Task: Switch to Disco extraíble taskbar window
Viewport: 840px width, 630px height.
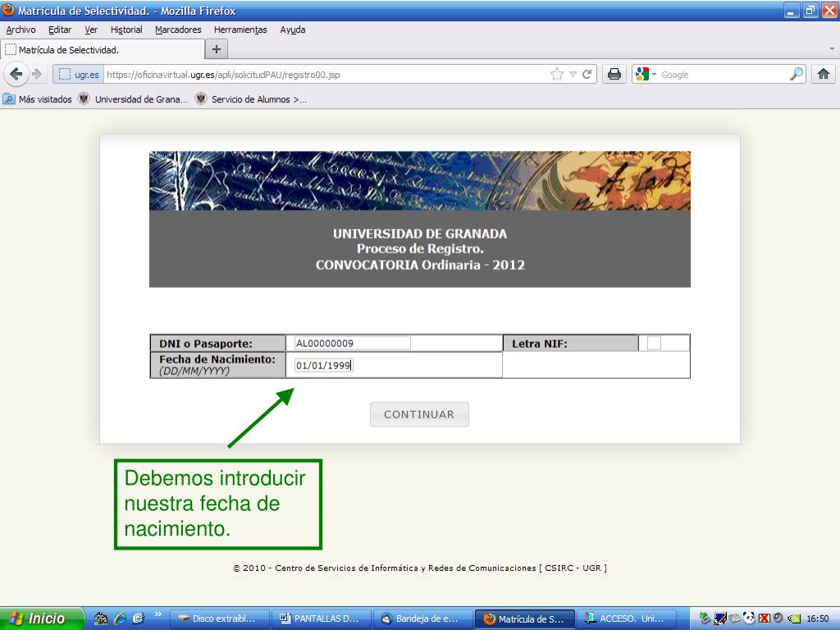Action: coord(220,619)
